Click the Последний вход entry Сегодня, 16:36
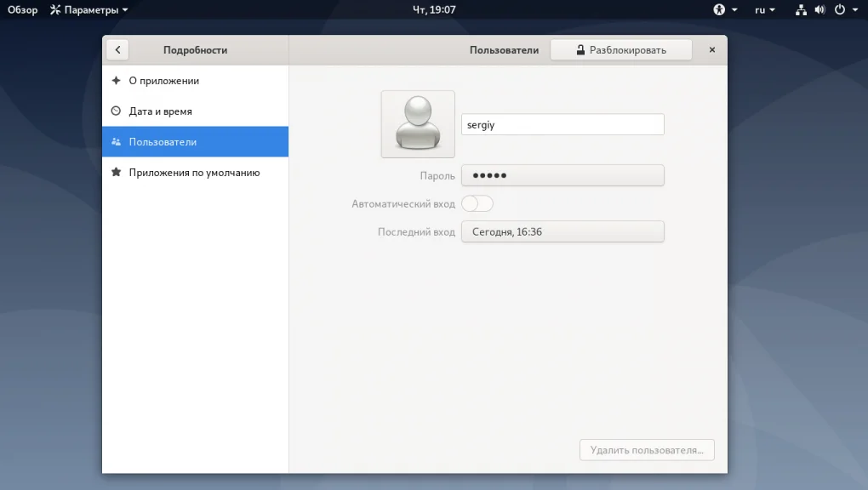 click(x=562, y=231)
